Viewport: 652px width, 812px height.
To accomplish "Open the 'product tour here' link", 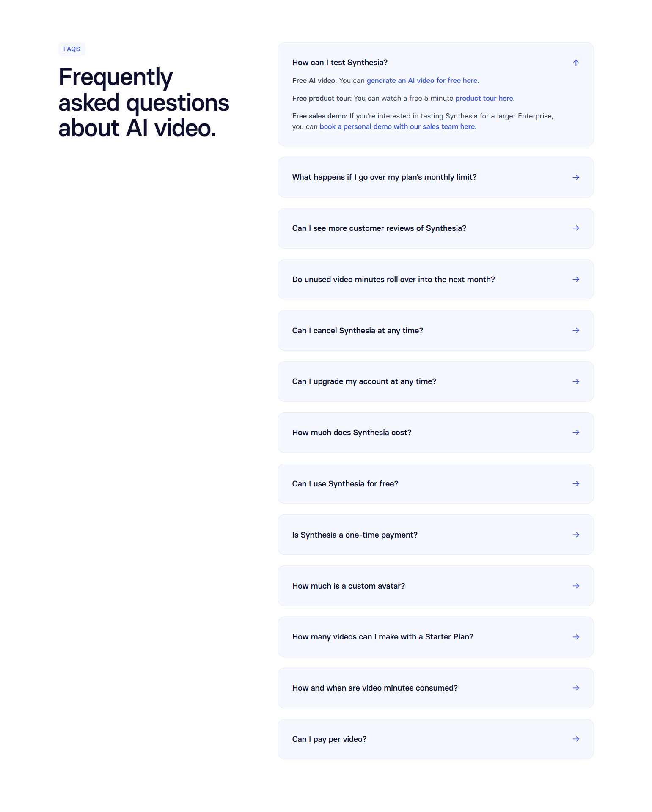I will click(x=484, y=98).
